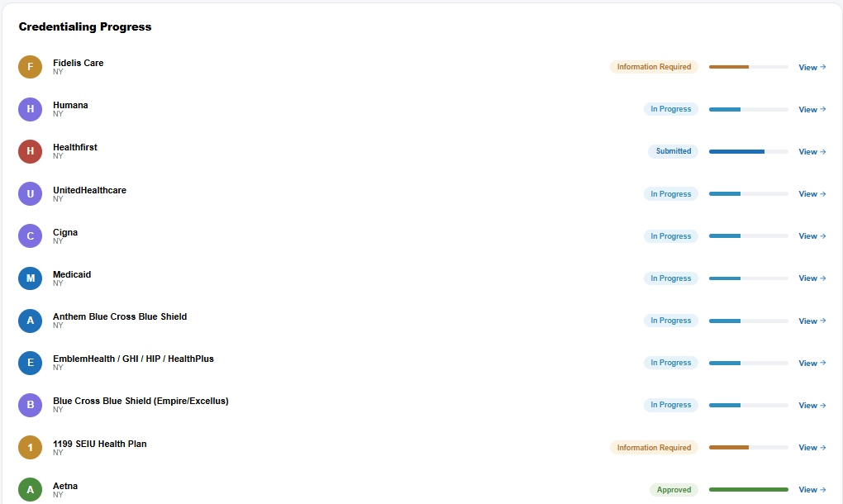Click Aetna Approved status badge

674,489
